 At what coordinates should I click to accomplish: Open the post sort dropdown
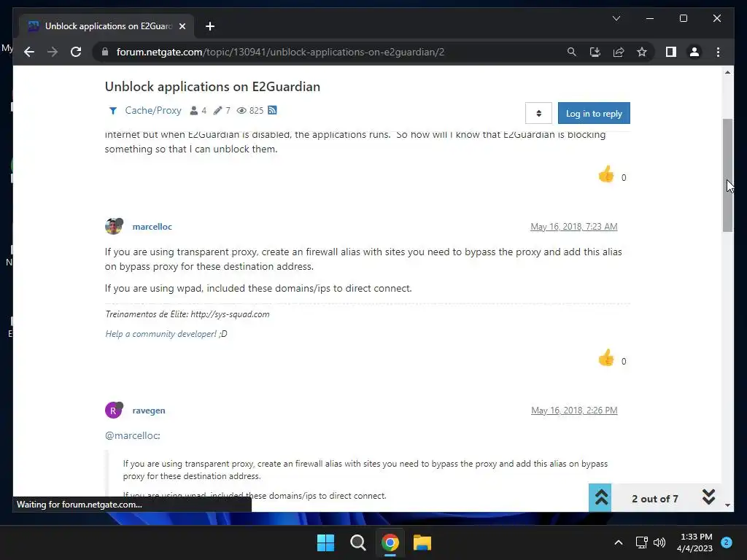tap(538, 113)
